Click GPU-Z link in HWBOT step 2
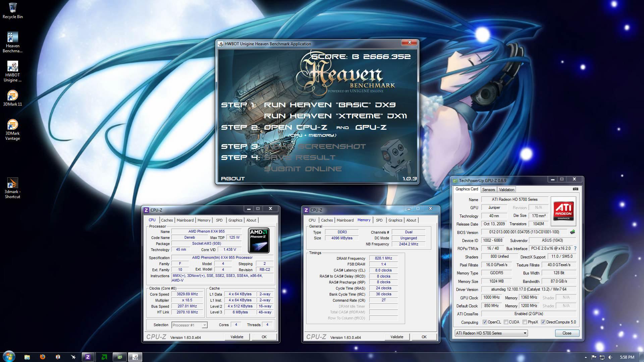 (371, 127)
